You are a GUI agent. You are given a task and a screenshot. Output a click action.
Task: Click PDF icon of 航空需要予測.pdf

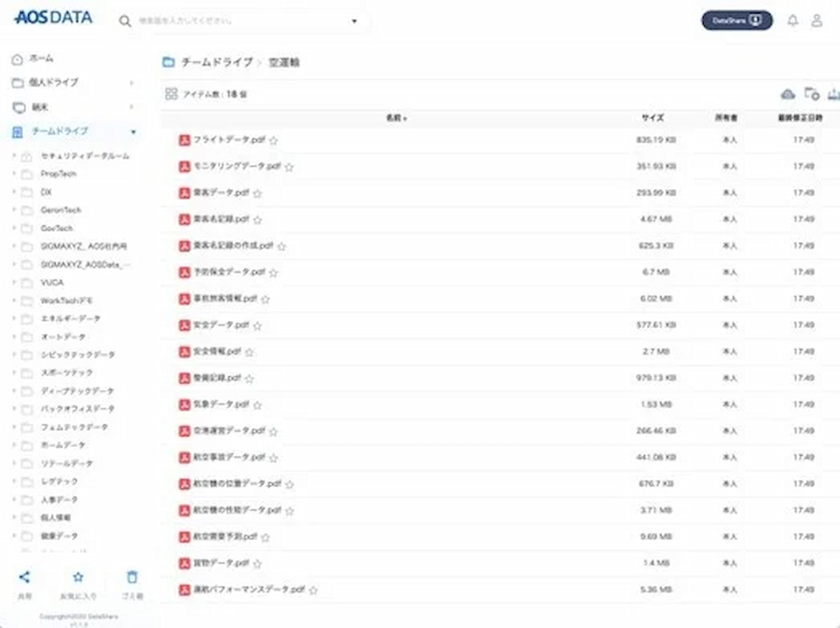click(x=184, y=537)
